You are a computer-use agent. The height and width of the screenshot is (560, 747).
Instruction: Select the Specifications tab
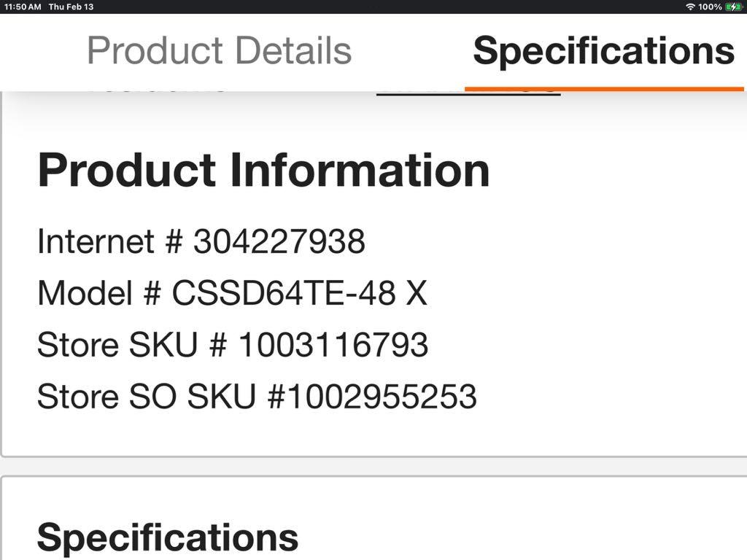click(x=603, y=52)
